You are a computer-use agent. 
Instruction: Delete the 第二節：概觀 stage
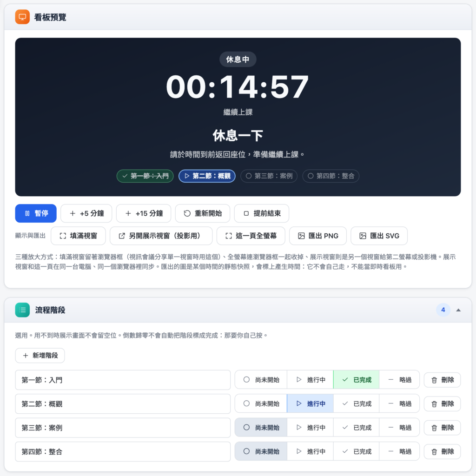click(443, 404)
